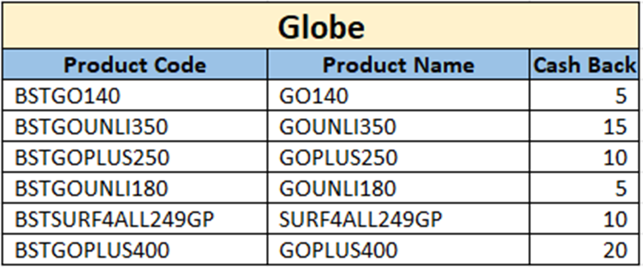Viewport: 644px width, 267px height.
Task: Select the GOUNLI350 product name cell
Action: (337, 127)
